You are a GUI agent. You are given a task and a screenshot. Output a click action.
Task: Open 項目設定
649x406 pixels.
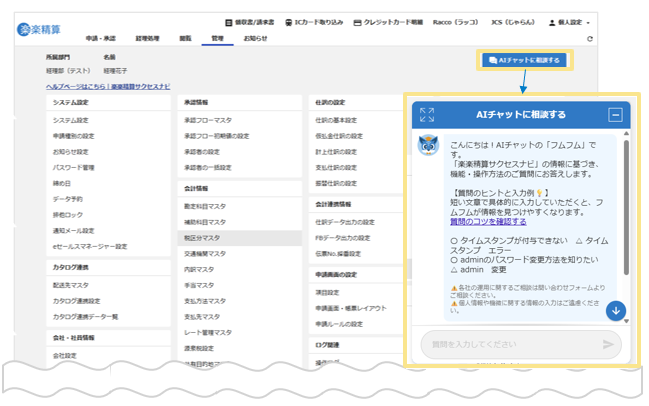click(327, 292)
